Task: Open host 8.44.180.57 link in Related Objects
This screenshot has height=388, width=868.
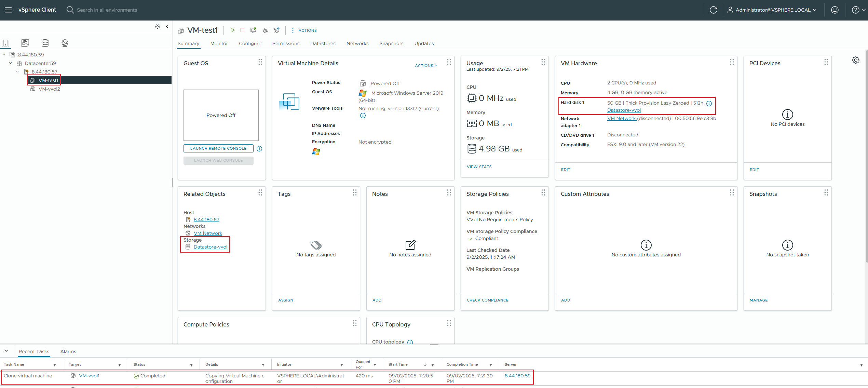Action: click(206, 220)
